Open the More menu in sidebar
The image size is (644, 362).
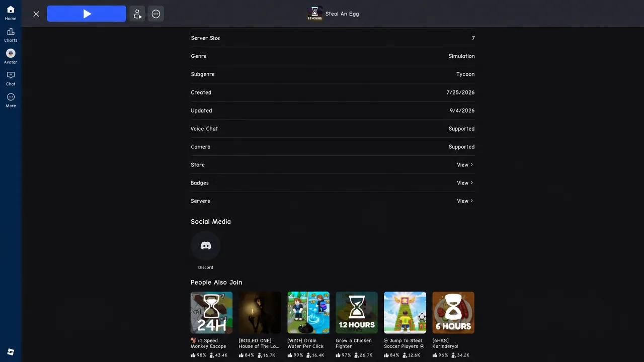click(11, 100)
